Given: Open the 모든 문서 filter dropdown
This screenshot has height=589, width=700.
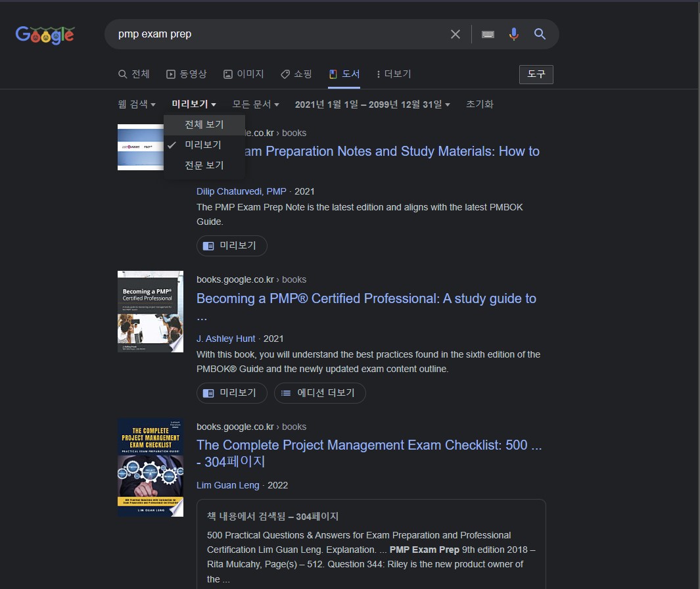Looking at the screenshot, I should click(x=256, y=105).
